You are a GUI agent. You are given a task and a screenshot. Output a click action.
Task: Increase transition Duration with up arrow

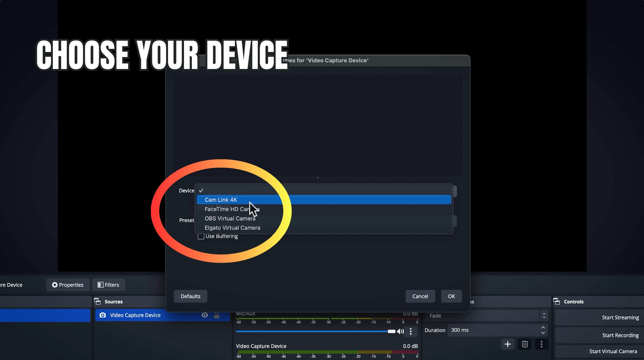[543, 327]
